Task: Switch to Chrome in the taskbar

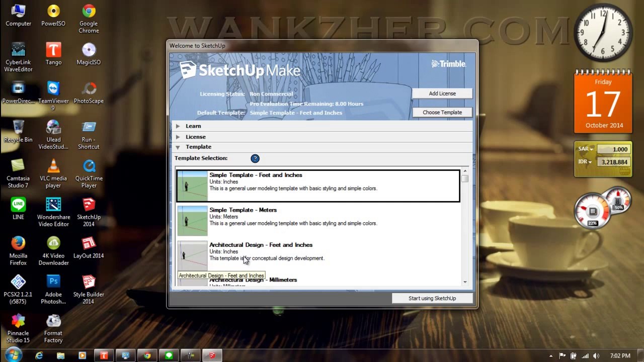Action: (147, 355)
